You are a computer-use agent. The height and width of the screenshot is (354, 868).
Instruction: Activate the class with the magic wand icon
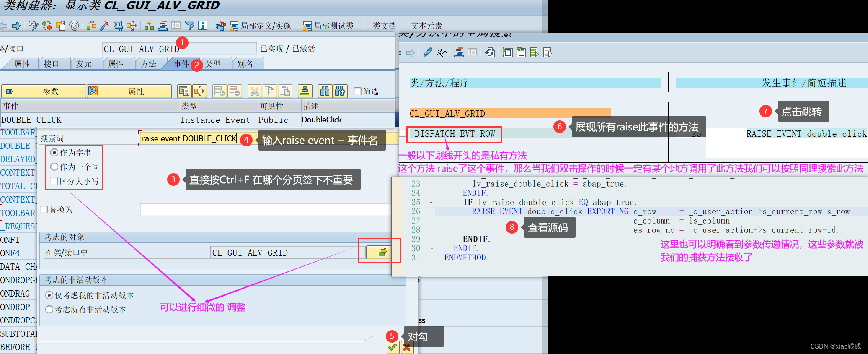click(105, 26)
